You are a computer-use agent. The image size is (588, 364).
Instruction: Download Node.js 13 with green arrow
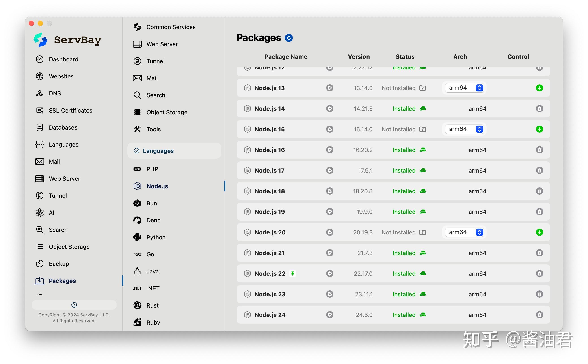[x=539, y=88]
